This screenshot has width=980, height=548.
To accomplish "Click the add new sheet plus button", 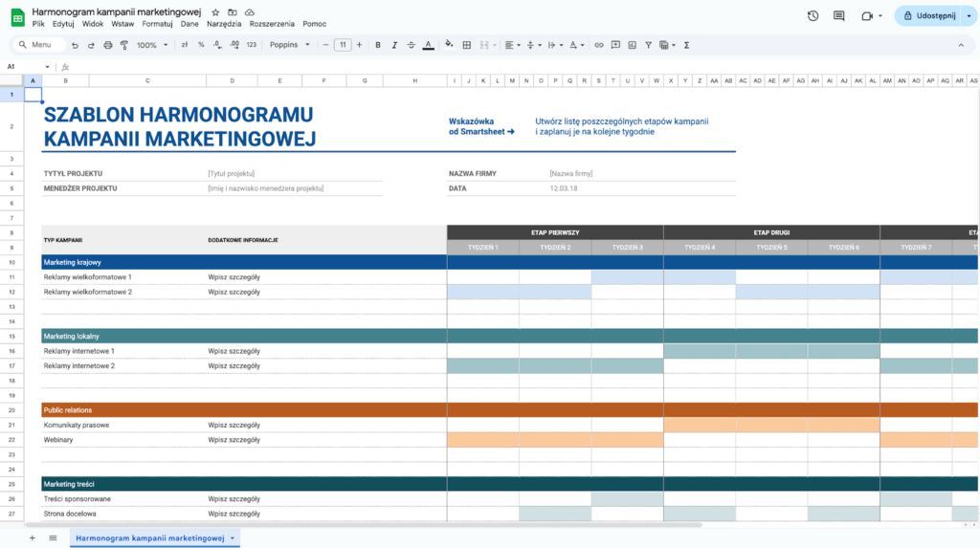I will click(32, 538).
